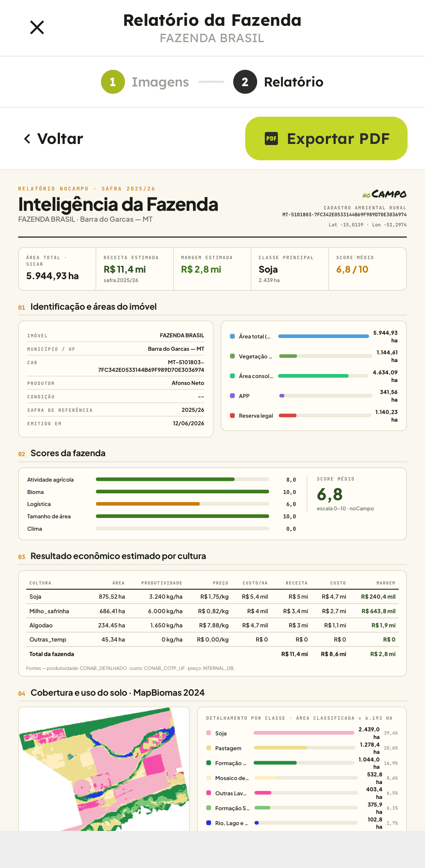Click the yellow Pastagem class legend dot
425x868 pixels.
click(209, 748)
